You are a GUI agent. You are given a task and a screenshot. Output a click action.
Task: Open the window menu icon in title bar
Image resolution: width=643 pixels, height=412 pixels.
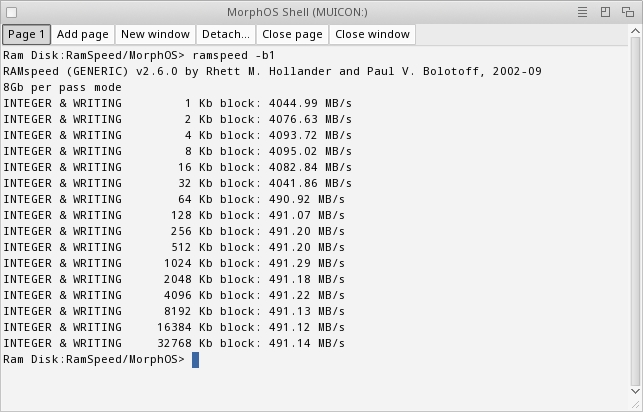584,11
